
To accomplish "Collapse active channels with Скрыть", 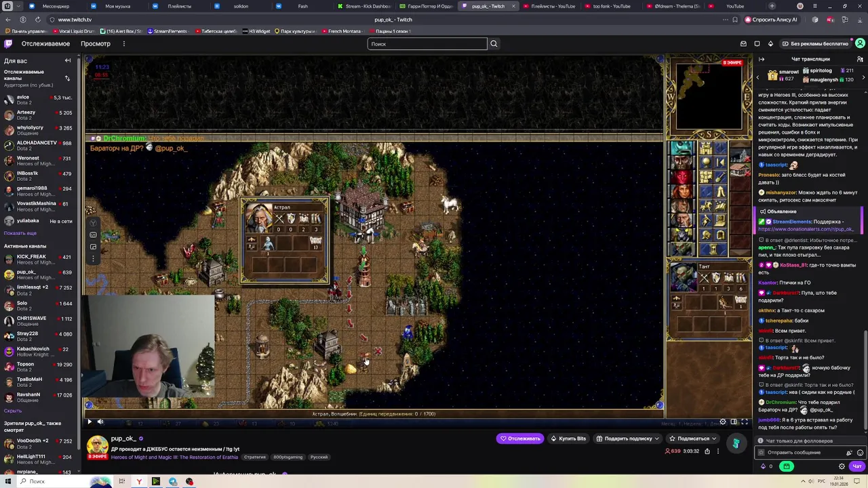I will click(12, 411).
